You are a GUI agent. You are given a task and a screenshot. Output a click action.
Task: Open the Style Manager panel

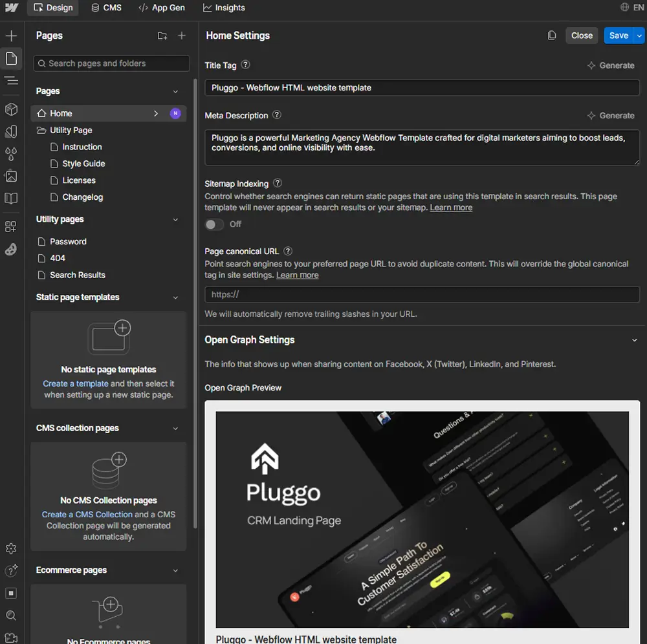pyautogui.click(x=10, y=132)
